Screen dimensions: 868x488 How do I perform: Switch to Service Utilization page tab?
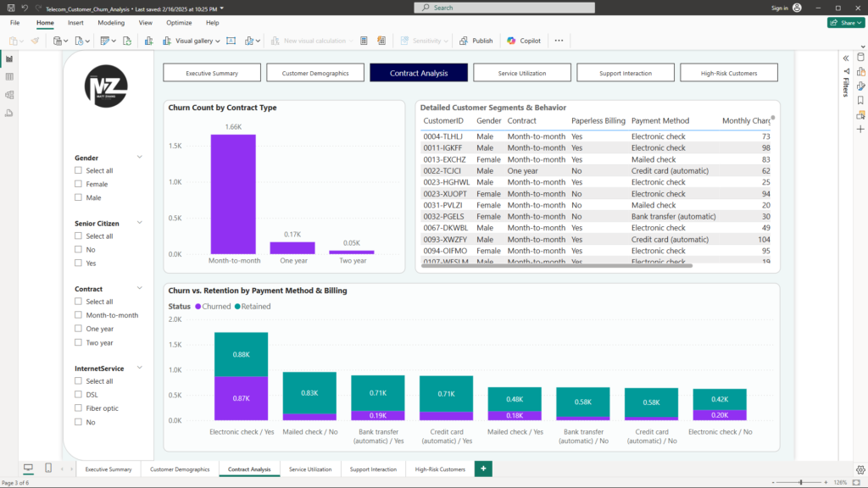coord(309,469)
